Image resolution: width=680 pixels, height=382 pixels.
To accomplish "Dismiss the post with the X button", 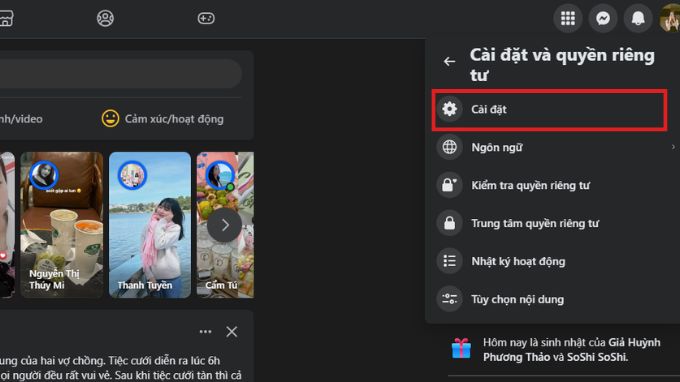I will point(232,332).
